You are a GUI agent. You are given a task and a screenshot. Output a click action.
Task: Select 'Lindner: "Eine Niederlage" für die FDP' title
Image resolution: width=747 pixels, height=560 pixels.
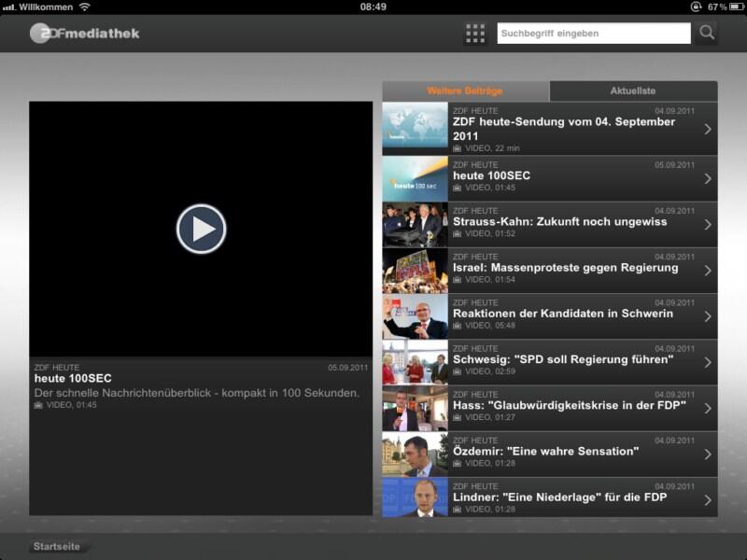559,497
